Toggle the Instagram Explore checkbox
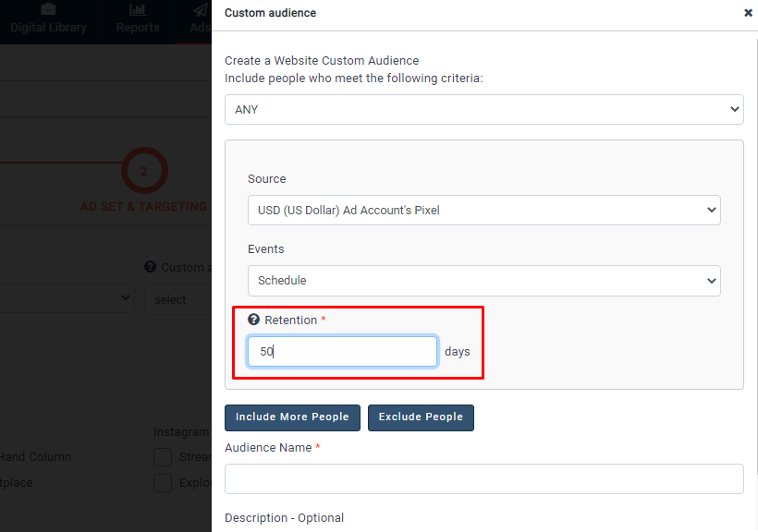The height and width of the screenshot is (532, 758). point(163,482)
